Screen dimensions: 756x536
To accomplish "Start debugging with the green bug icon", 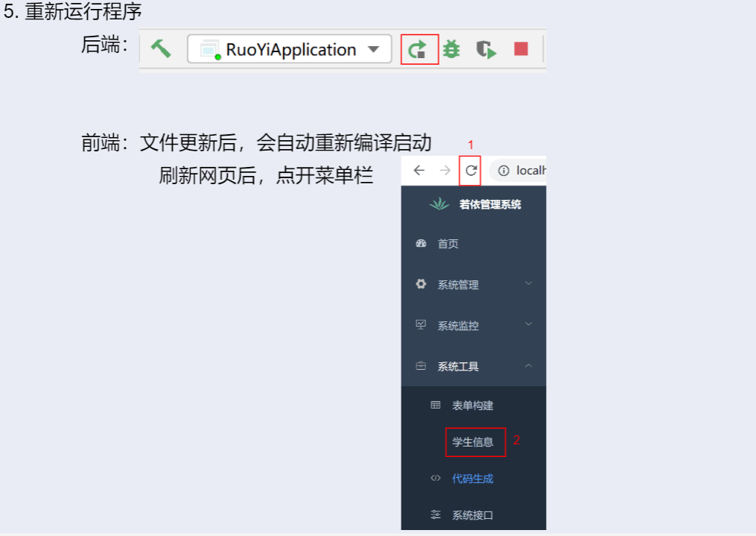I will [x=452, y=49].
